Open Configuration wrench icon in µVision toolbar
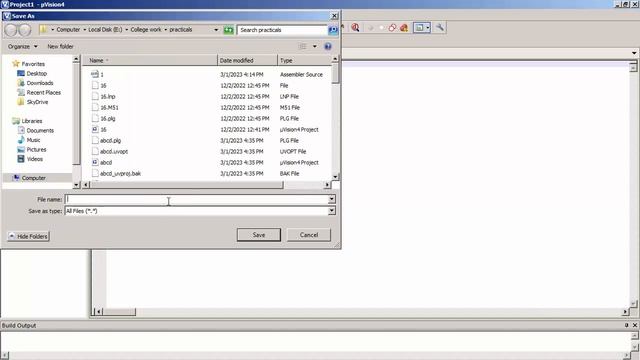This screenshot has height=360, width=640. [440, 28]
